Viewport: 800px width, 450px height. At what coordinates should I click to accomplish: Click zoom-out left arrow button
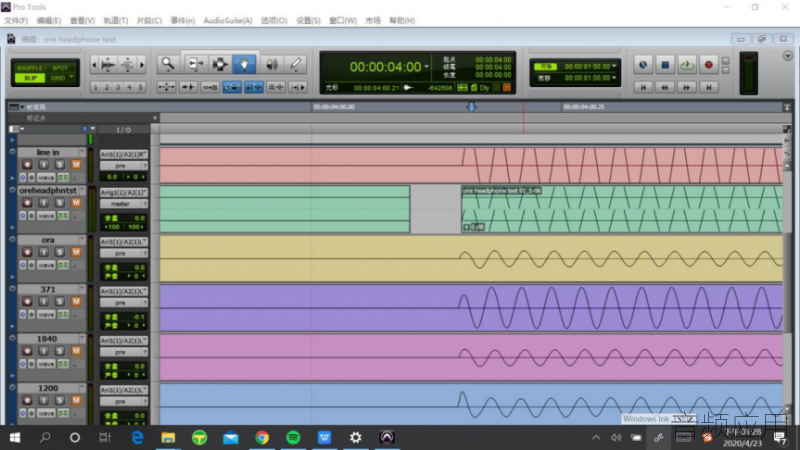click(94, 65)
